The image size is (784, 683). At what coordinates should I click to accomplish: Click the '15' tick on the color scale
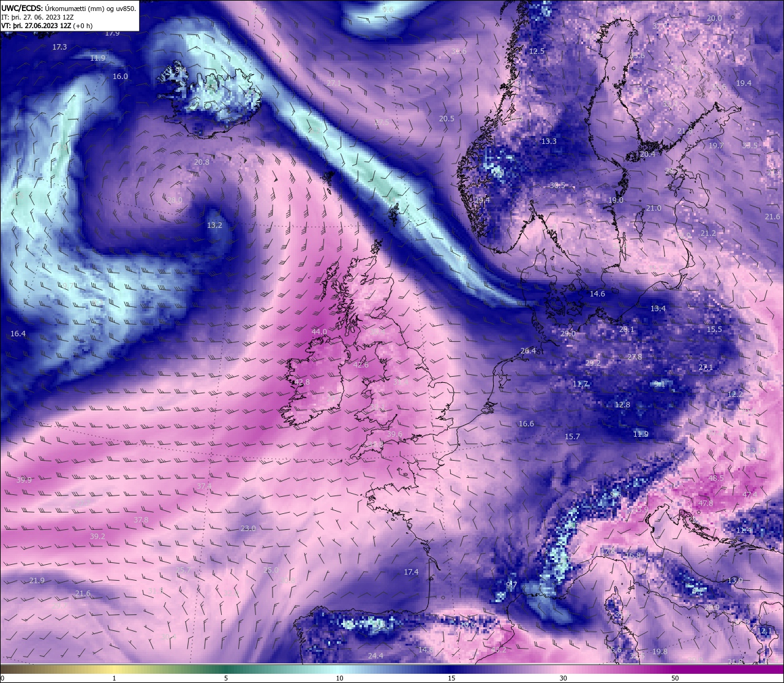tap(451, 678)
